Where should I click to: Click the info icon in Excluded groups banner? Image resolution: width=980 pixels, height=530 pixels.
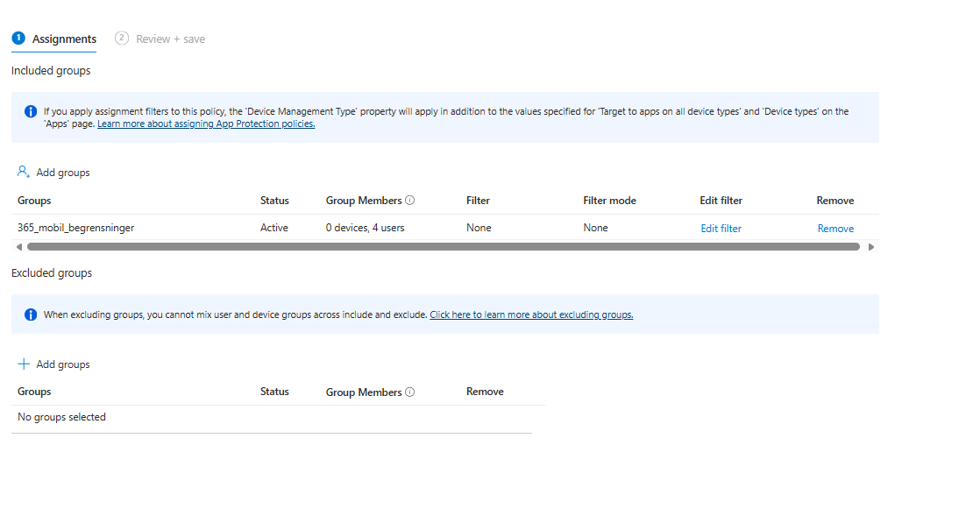point(31,314)
